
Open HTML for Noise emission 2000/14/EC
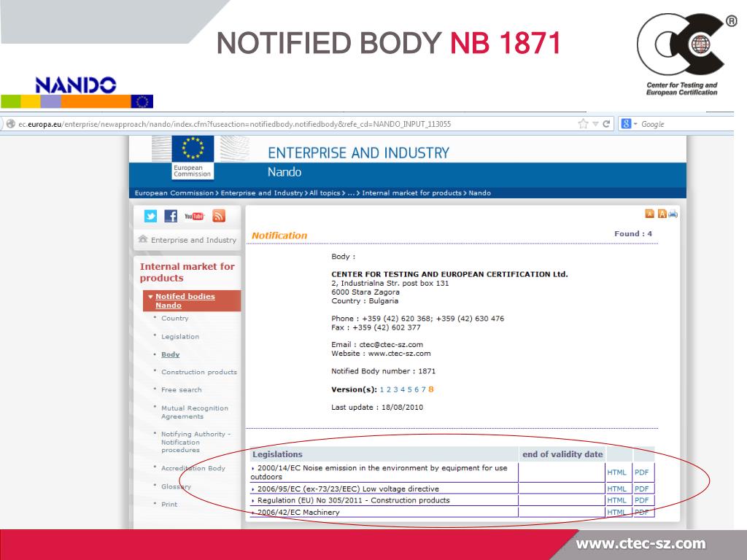tap(616, 472)
